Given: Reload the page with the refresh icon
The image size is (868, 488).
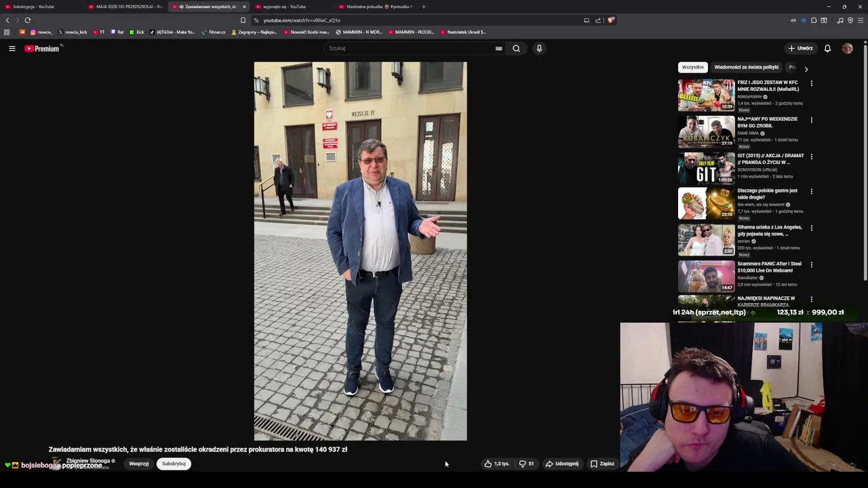Looking at the screenshot, I should coord(27,20).
